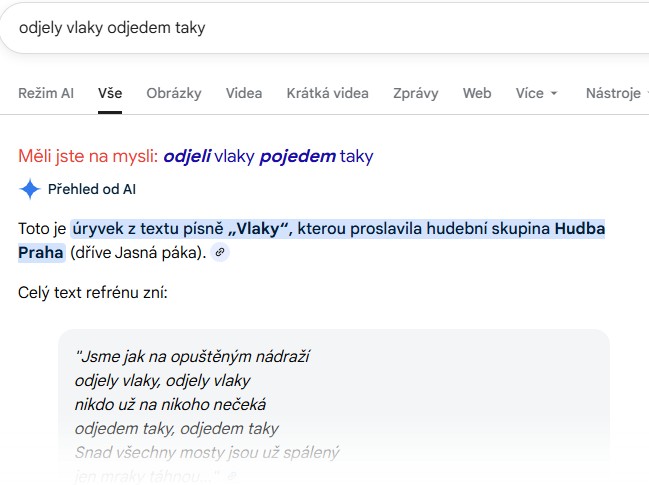The image size is (649, 485).
Task: Click the source link icon after Jasná páka
Action: pyautogui.click(x=219, y=253)
